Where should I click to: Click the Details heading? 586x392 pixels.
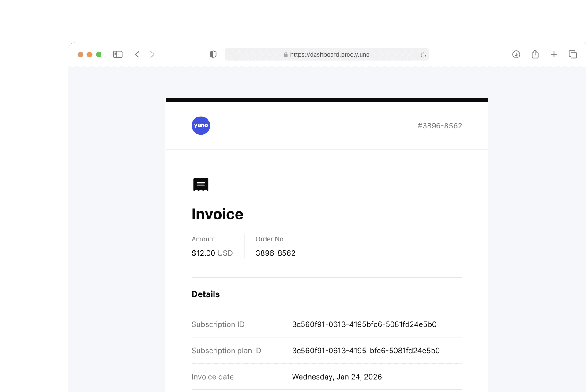pyautogui.click(x=206, y=294)
